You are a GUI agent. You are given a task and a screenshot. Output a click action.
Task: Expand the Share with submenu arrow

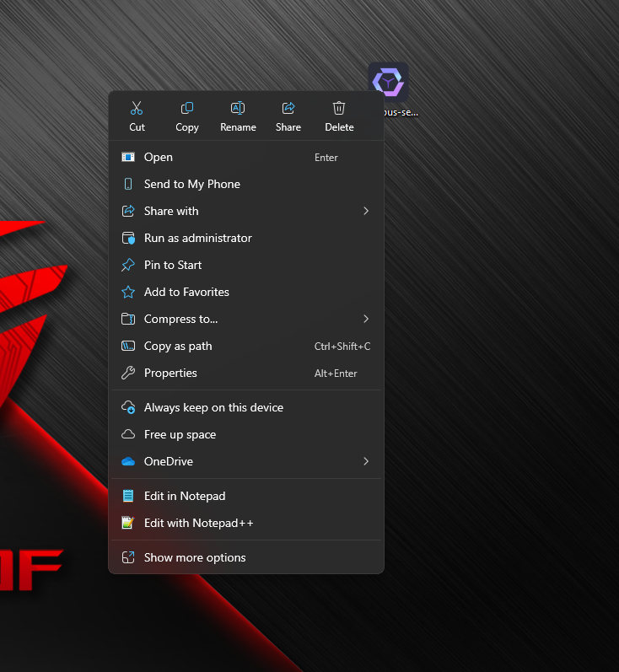[366, 211]
